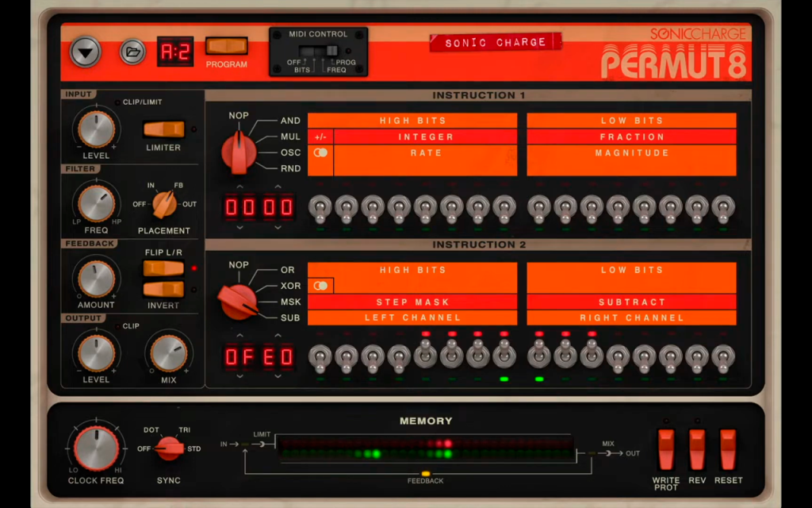This screenshot has width=812, height=508.
Task: Flip the first bit switch of Instruction 1
Action: click(320, 209)
